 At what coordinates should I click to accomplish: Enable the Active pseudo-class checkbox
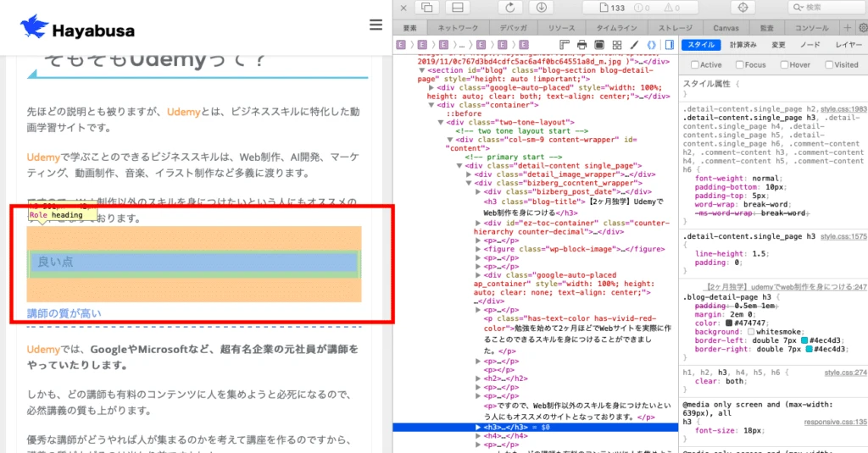tap(694, 64)
